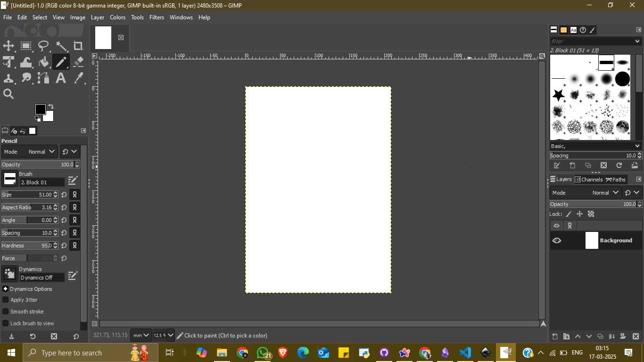Reset colors to default black and white
Image resolution: width=644 pixels, height=362 pixels.
(38, 119)
